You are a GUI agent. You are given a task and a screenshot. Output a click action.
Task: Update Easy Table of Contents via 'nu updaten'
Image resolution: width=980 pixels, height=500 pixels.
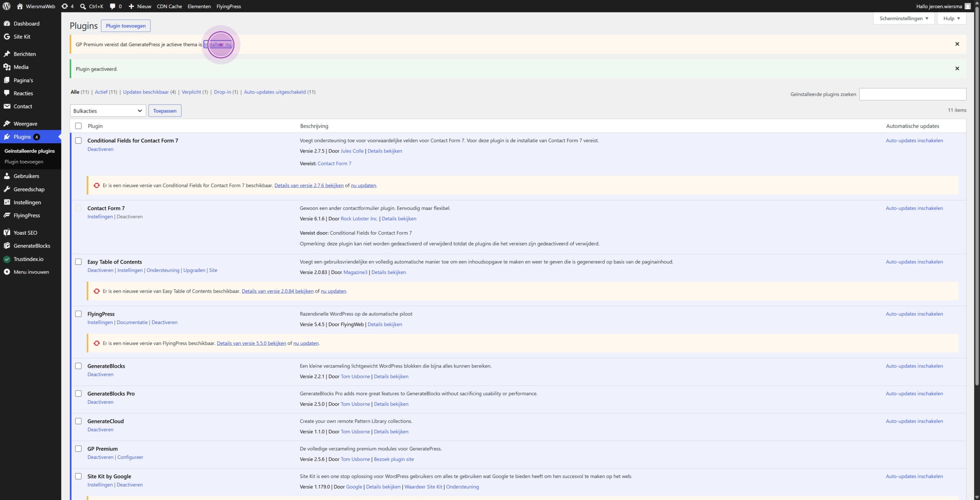333,291
